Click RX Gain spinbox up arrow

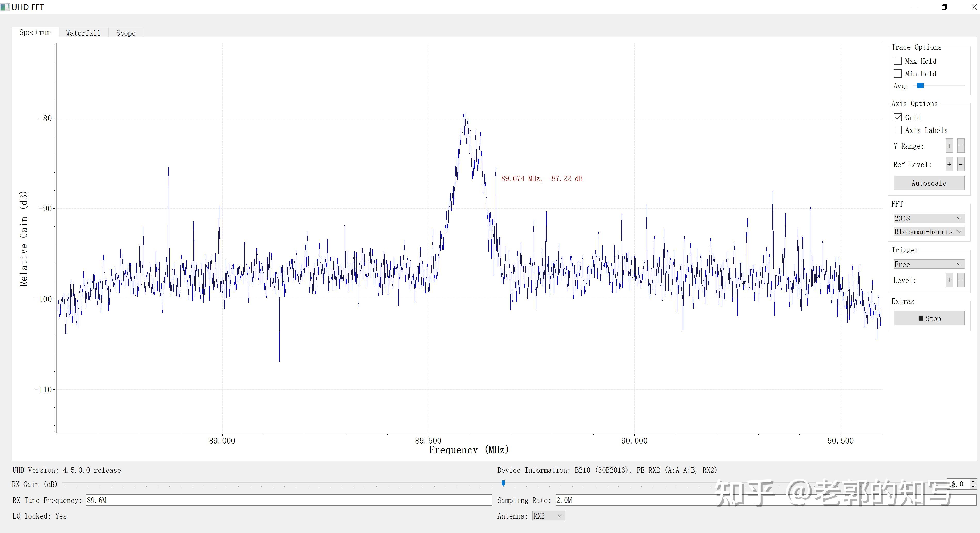coord(973,482)
